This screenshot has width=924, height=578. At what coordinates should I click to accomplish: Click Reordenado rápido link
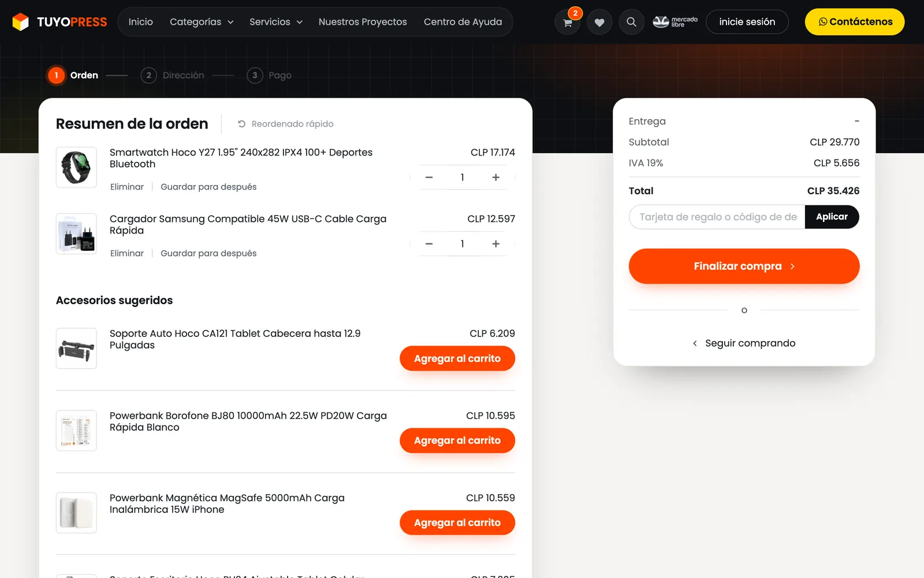pos(286,124)
